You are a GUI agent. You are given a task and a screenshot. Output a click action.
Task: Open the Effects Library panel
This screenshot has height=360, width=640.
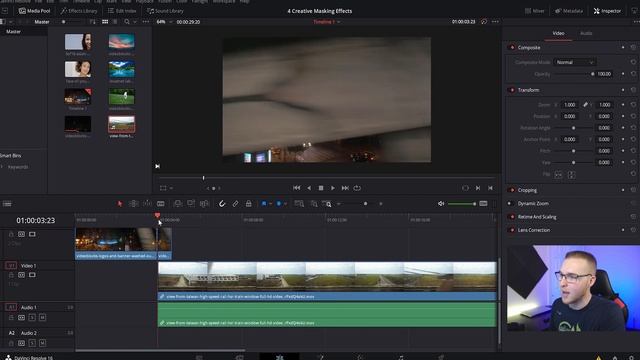click(79, 11)
